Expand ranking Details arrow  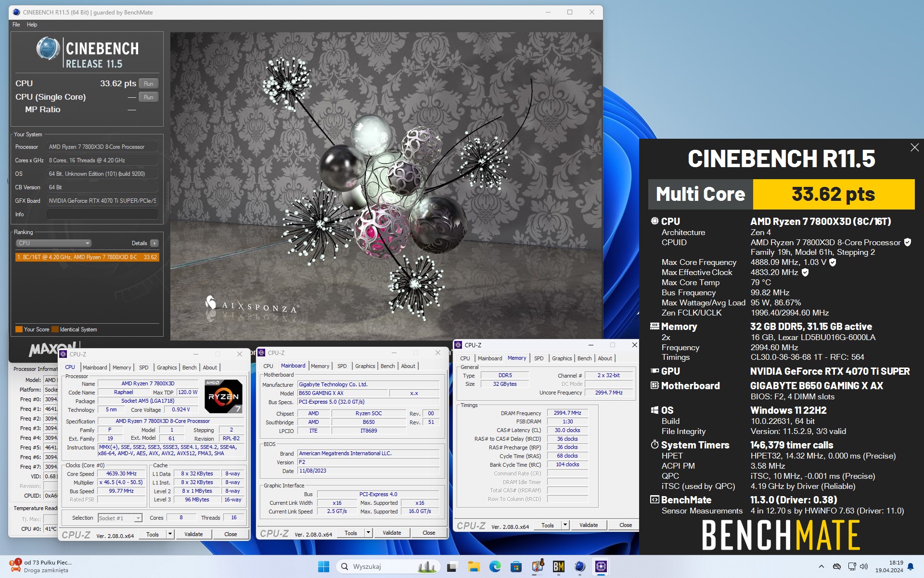(154, 243)
